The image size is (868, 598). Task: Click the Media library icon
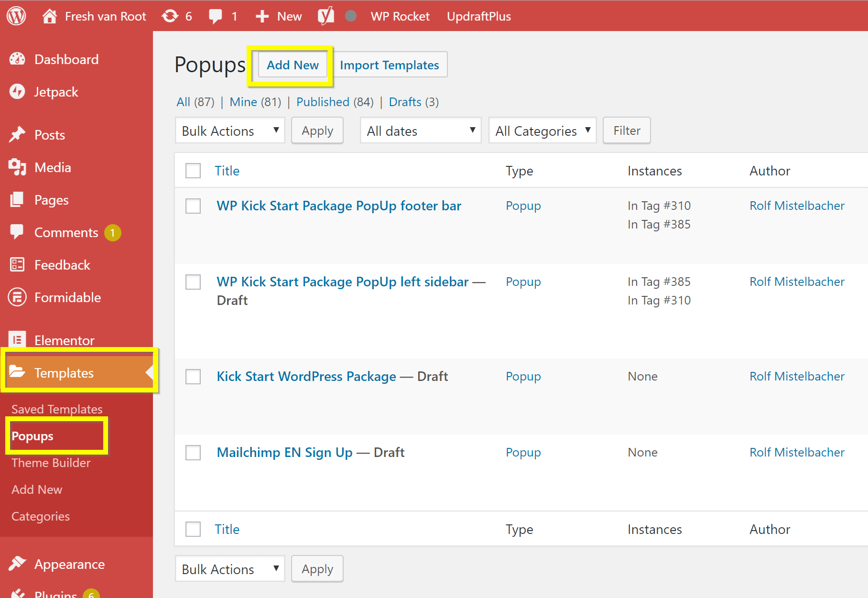tap(17, 167)
